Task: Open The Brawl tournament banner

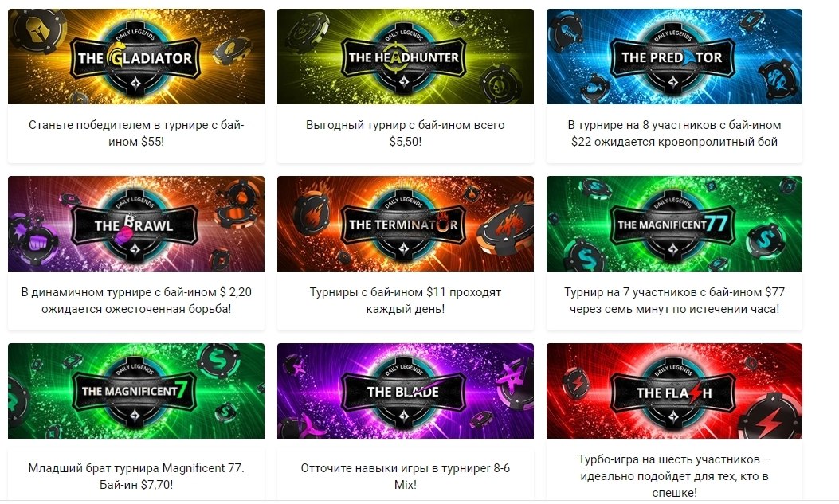Action: coord(136,224)
